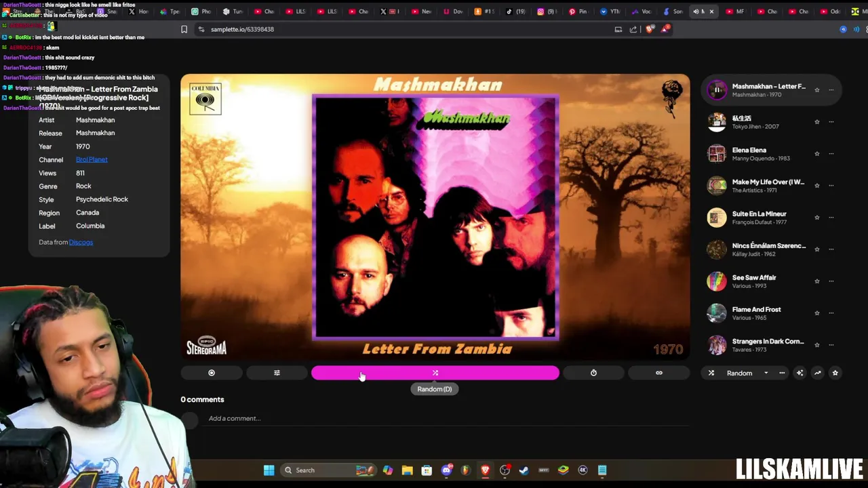Expand the Random mode dropdown arrow
The width and height of the screenshot is (868, 488).
(766, 373)
